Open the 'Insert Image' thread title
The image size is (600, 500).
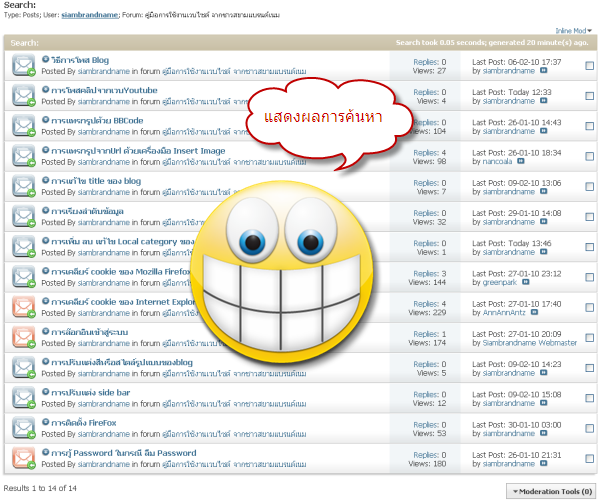click(139, 151)
